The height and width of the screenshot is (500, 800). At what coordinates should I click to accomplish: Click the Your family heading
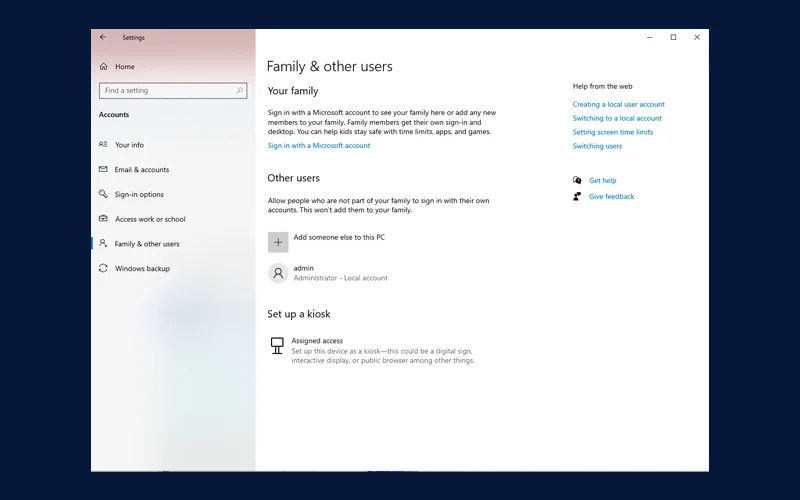coord(293,91)
